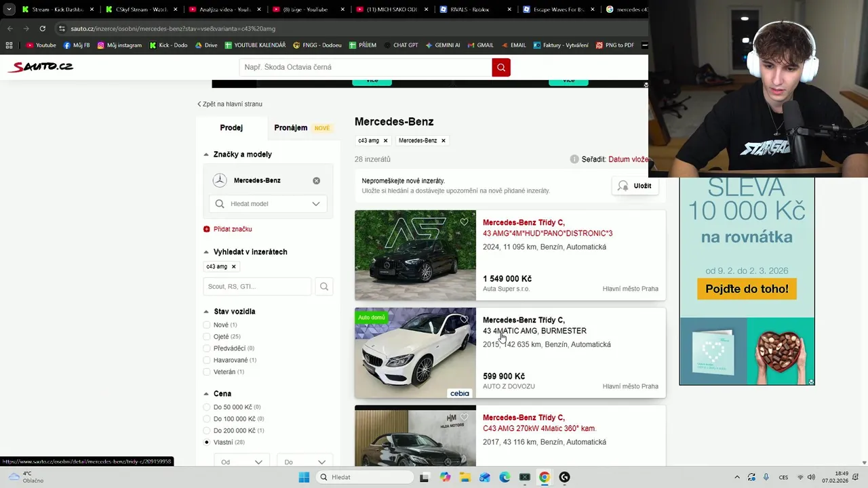868x488 pixels.
Task: Open the Seřadit sort dropdown
Action: [628, 159]
